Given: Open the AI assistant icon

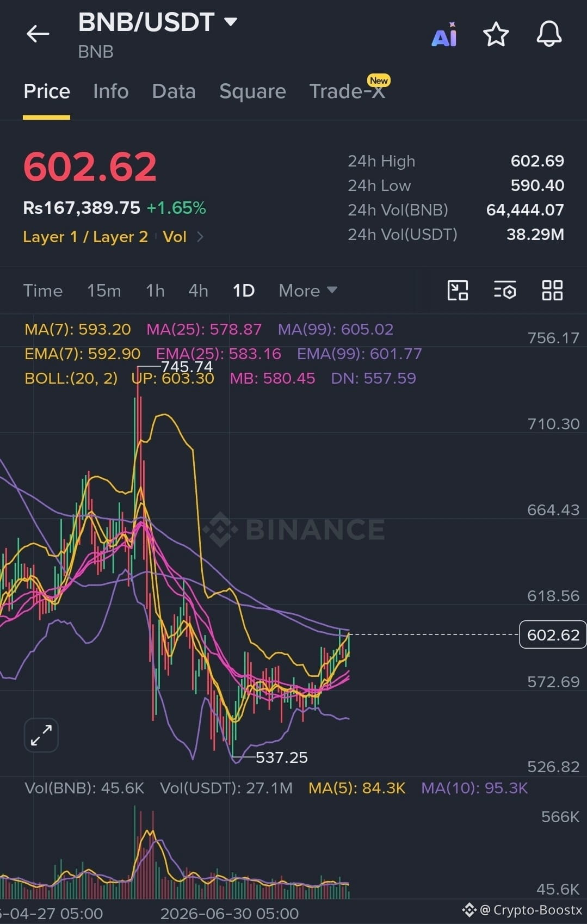Looking at the screenshot, I should (x=444, y=35).
